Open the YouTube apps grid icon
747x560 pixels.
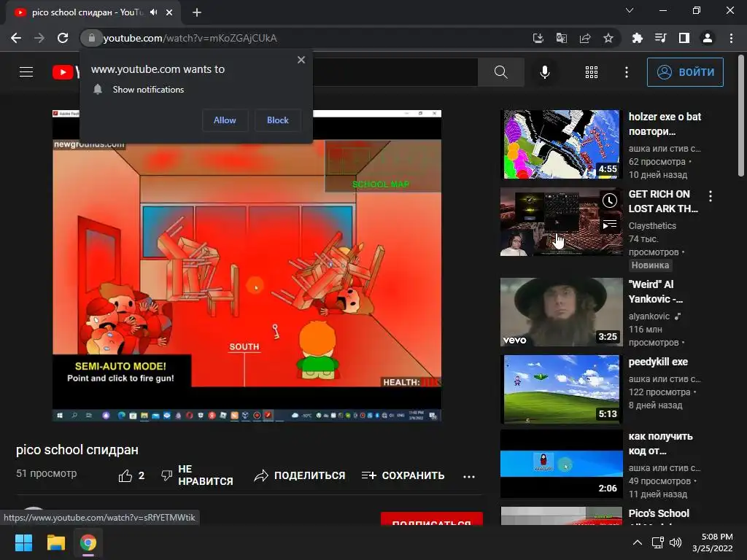click(x=591, y=72)
